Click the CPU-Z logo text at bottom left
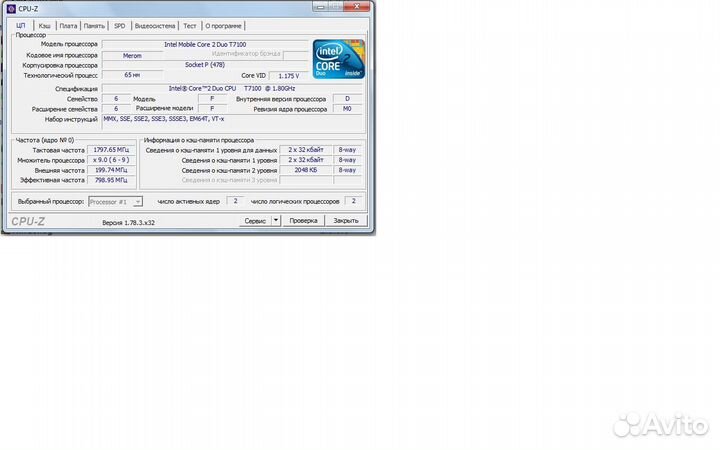The image size is (720, 450). pos(28,222)
